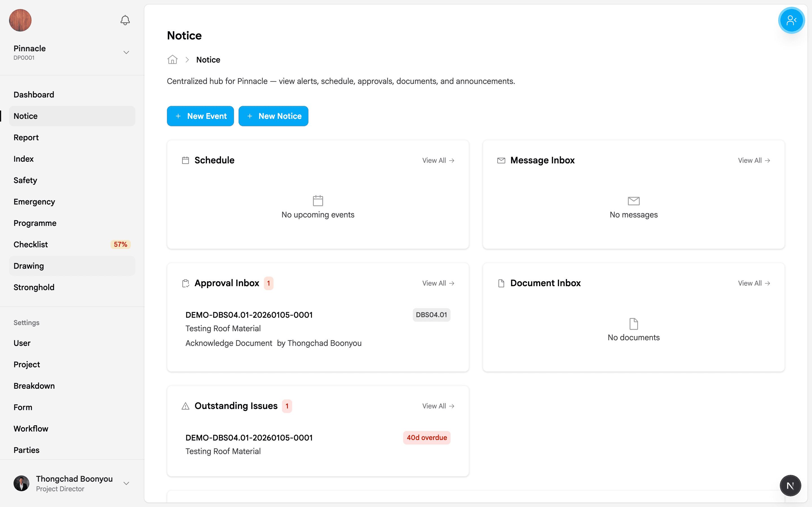Click the Schedule calendar icon
Screen dimensions: 812x507
point(185,160)
